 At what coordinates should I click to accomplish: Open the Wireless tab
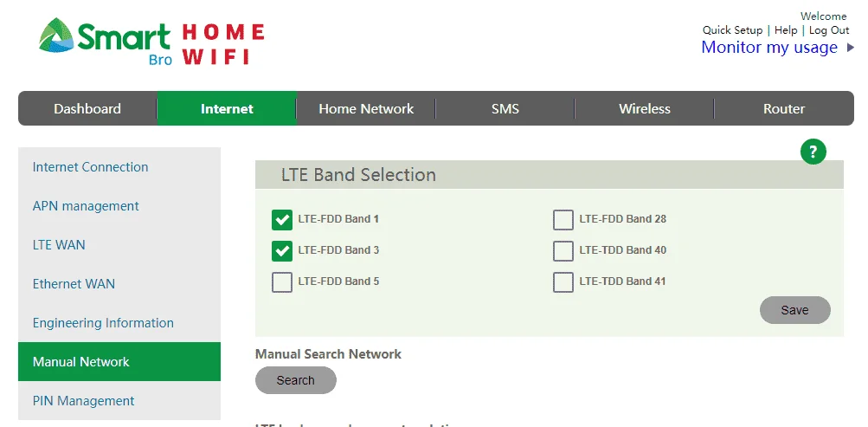(x=645, y=108)
